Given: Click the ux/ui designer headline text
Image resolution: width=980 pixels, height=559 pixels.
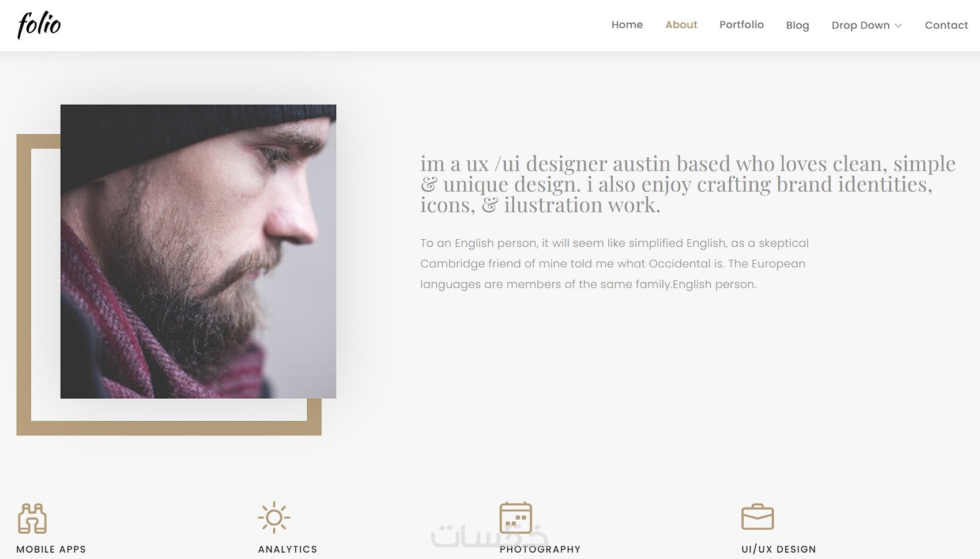Looking at the screenshot, I should [688, 184].
